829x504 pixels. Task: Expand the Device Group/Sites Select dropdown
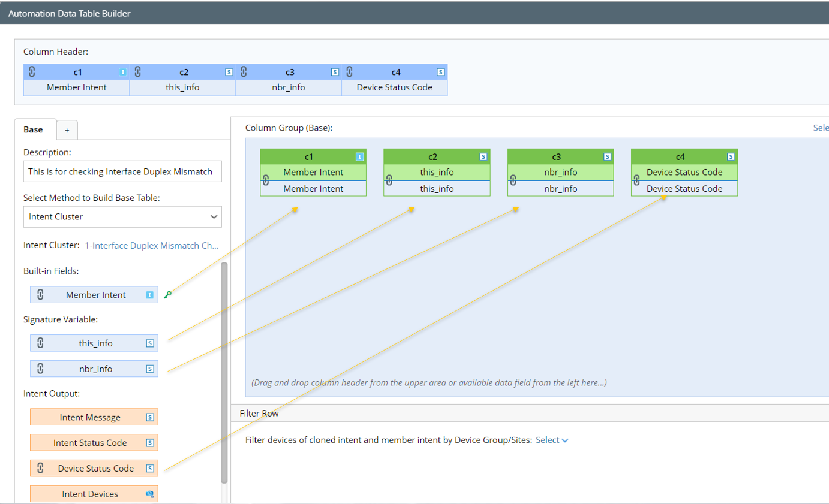552,440
